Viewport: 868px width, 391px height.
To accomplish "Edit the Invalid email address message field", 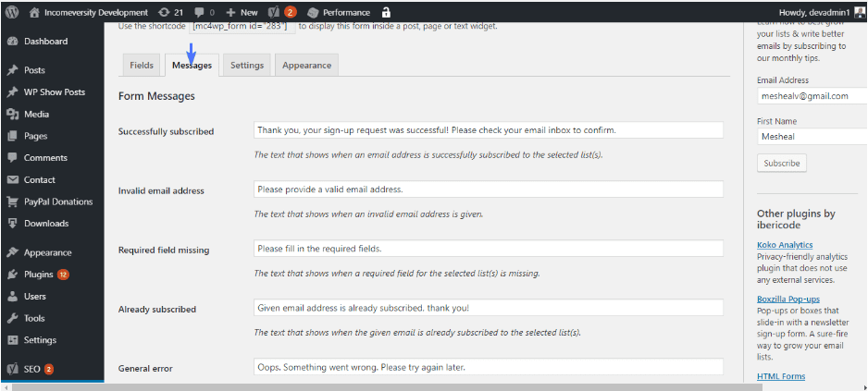I will coord(489,189).
